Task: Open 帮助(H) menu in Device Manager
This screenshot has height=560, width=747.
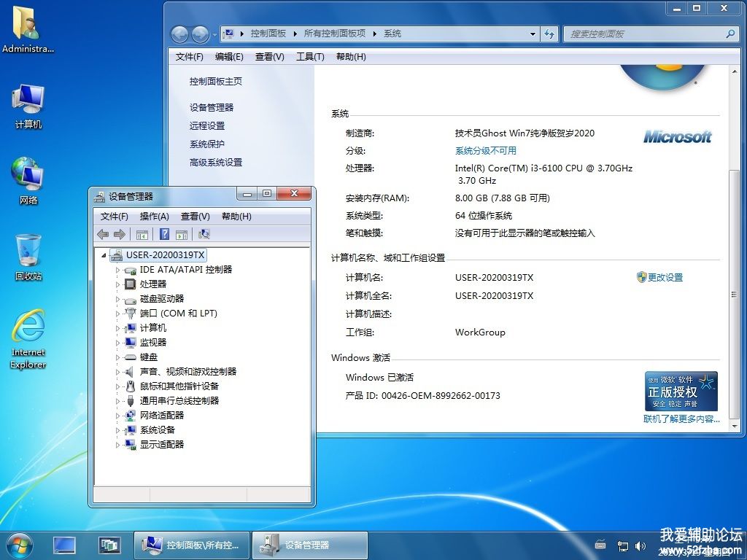Action: click(237, 217)
